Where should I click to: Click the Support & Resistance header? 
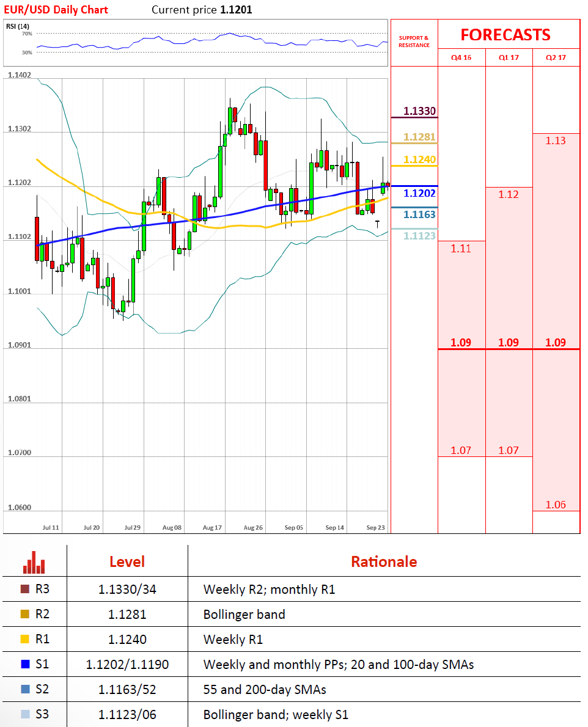point(414,42)
